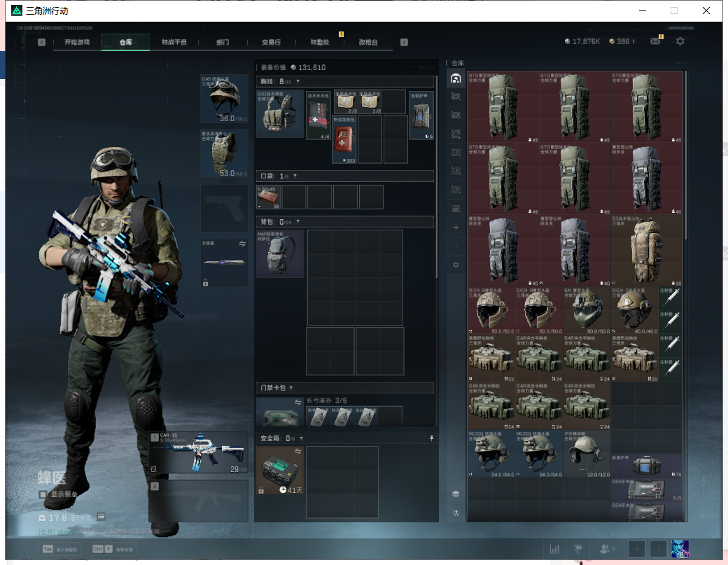Click the previous-tab key icon left of 开始游戏
728x565 pixels.
(42, 42)
